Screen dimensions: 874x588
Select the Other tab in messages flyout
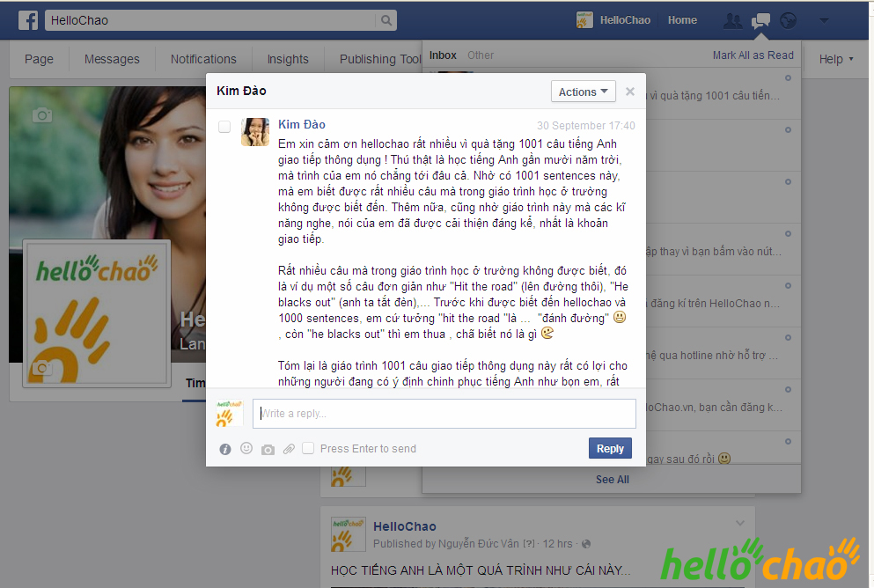tap(481, 55)
